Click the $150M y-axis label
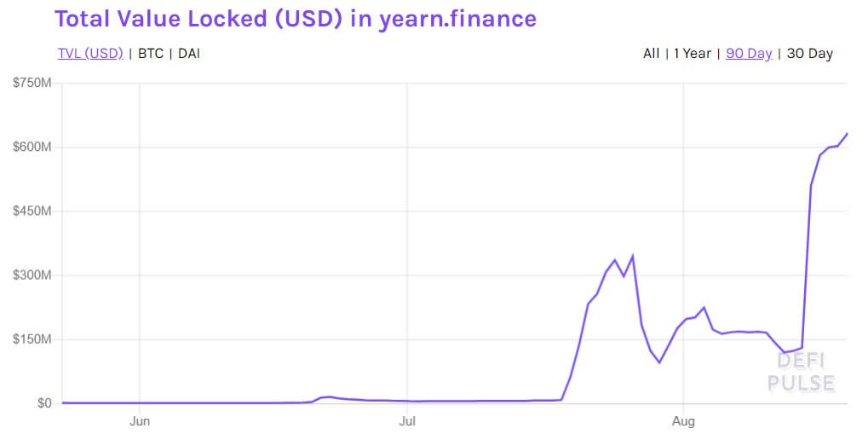 pyautogui.click(x=32, y=339)
